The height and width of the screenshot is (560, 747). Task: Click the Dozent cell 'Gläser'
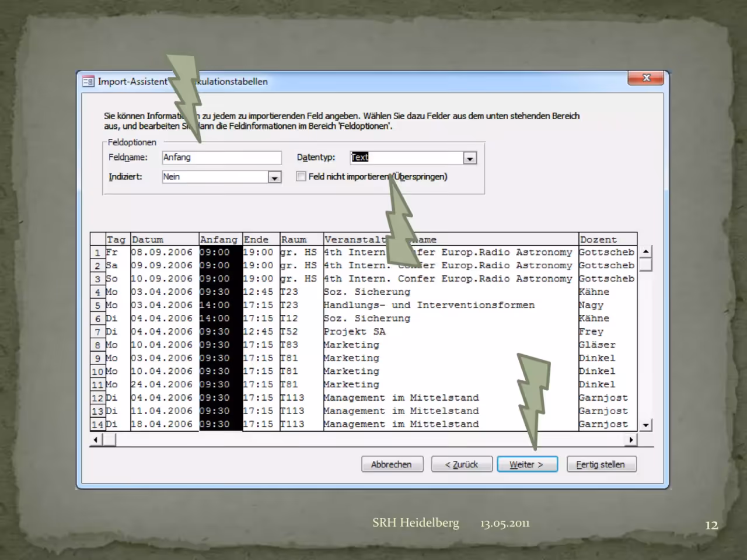click(597, 345)
